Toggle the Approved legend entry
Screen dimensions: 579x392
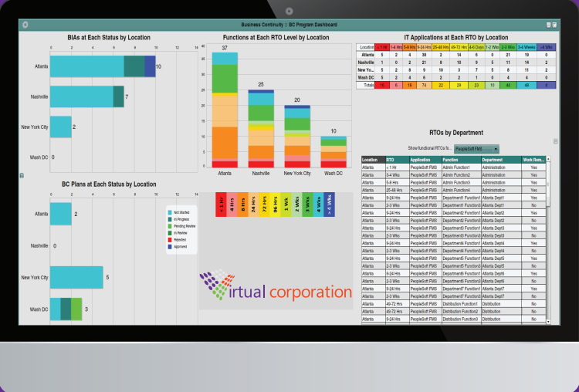(181, 247)
